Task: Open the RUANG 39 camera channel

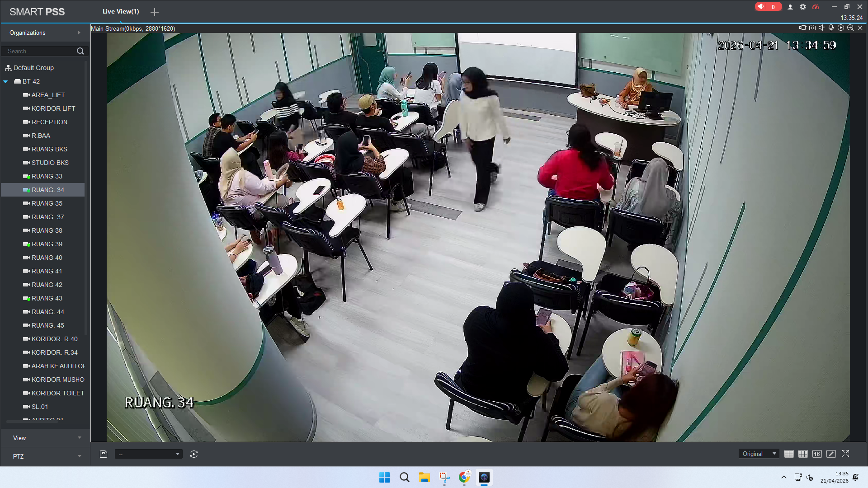Action: point(43,244)
